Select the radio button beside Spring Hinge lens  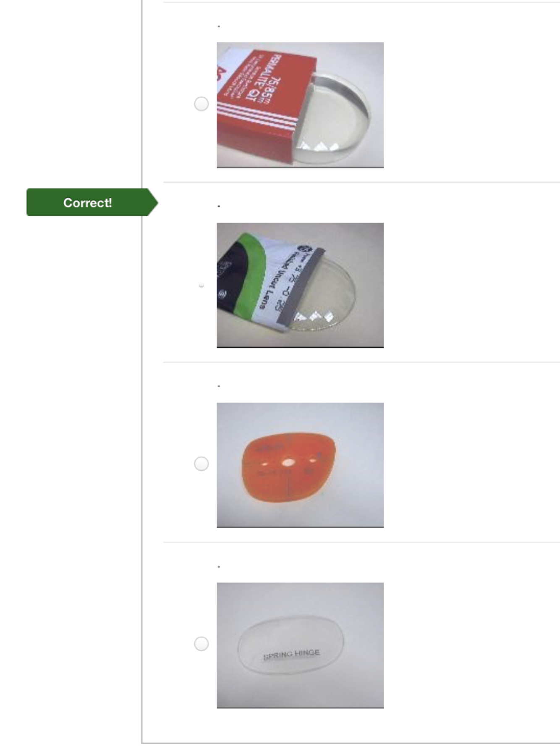tap(201, 644)
